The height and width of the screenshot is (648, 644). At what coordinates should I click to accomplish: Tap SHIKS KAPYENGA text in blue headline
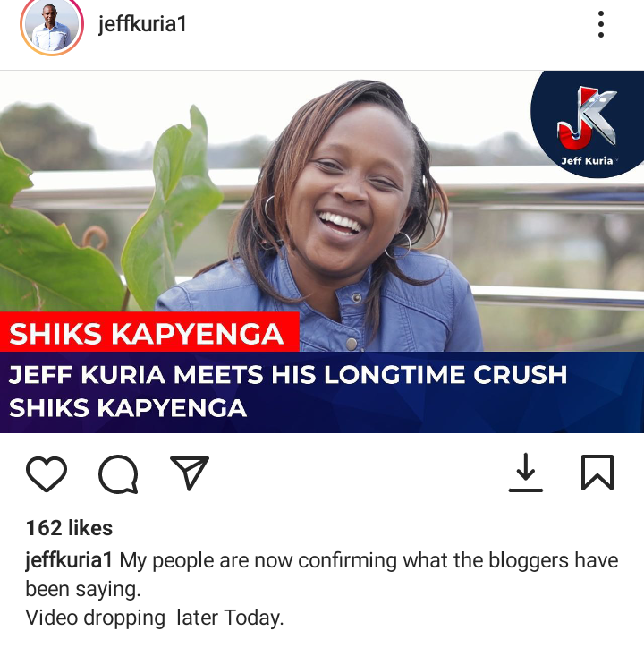(128, 408)
